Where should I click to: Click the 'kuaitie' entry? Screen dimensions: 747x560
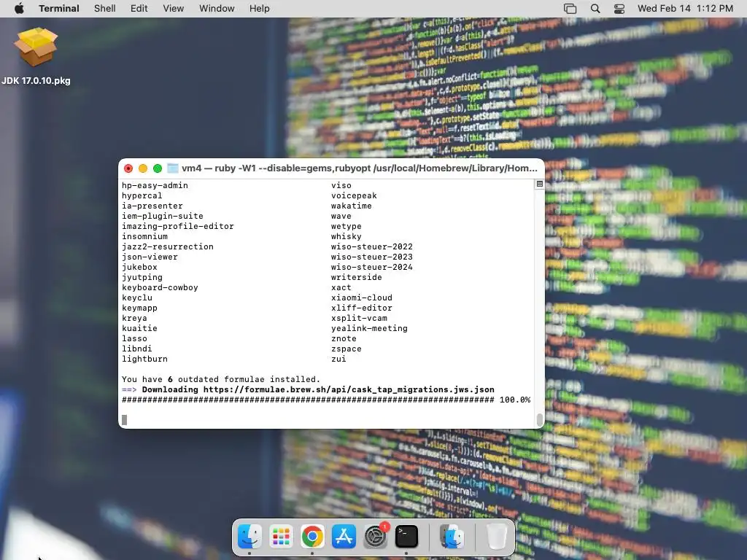coord(139,329)
